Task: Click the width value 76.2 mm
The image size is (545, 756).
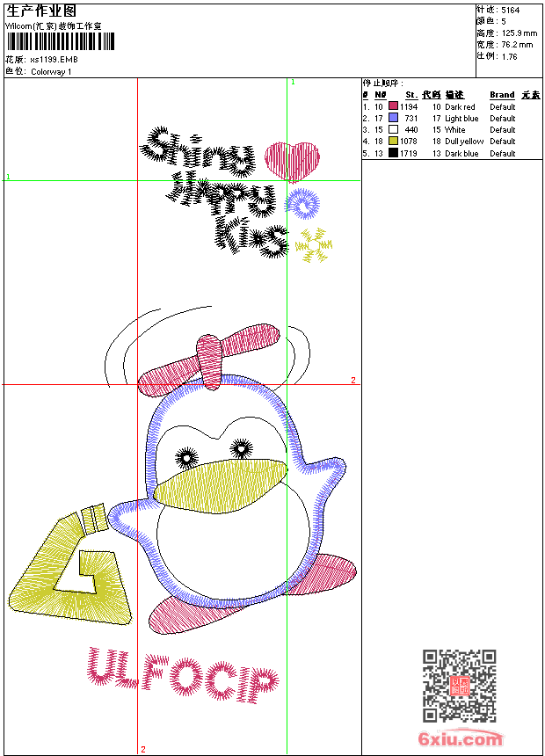Action: 517,45
